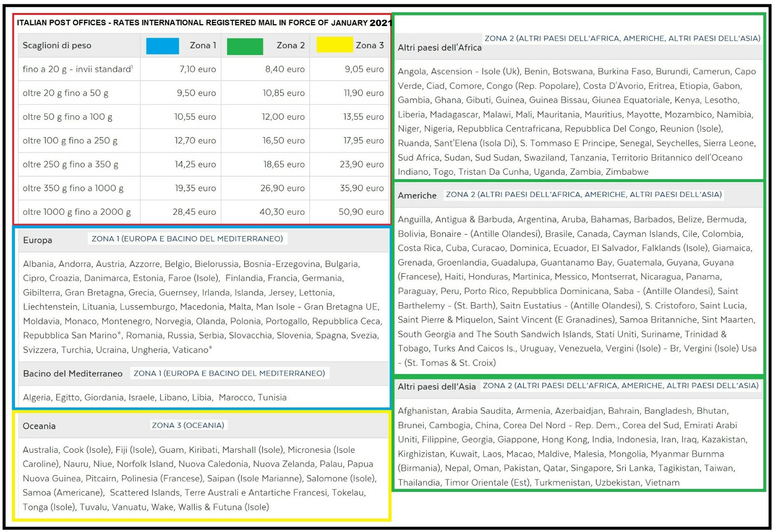
Task: Click the 'ZONA 3 (OCEANIA)' label
Action: [x=188, y=425]
